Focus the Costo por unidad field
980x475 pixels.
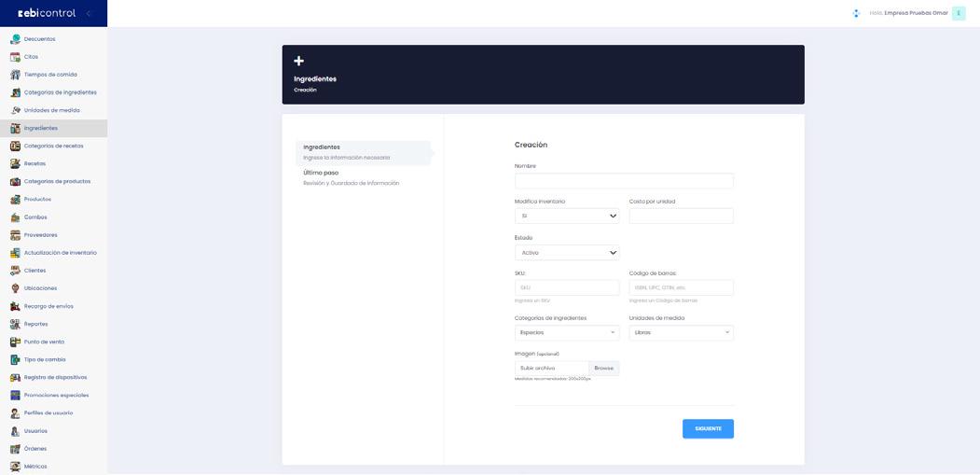pyautogui.click(x=682, y=216)
